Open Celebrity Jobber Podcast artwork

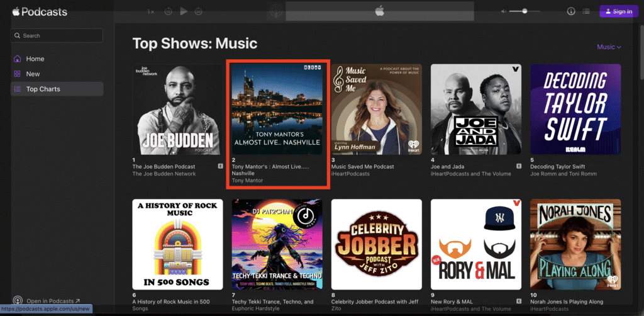(376, 244)
